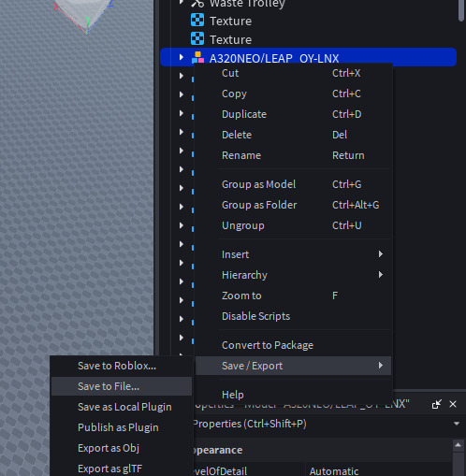This screenshot has height=476, width=466.
Task: Undock the Properties panel
Action: click(x=436, y=404)
